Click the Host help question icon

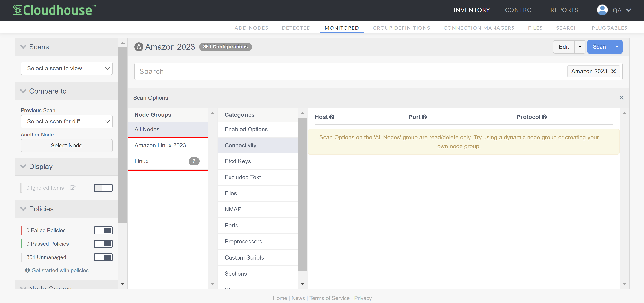332,117
